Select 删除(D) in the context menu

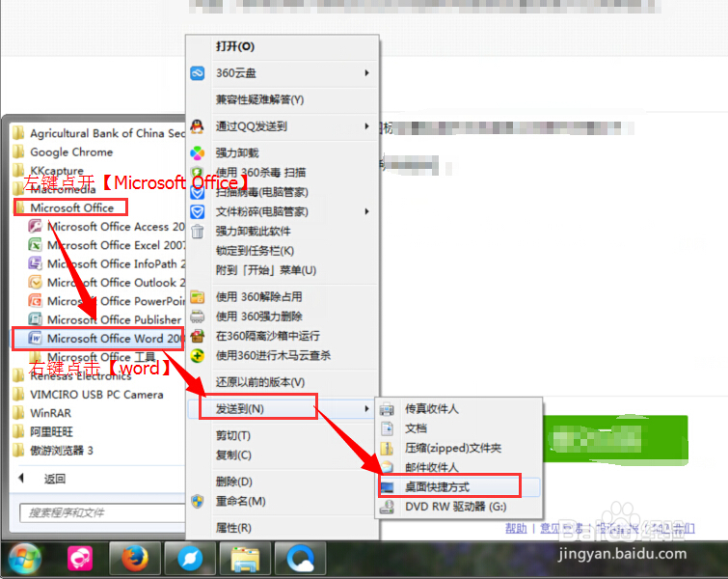click(234, 482)
